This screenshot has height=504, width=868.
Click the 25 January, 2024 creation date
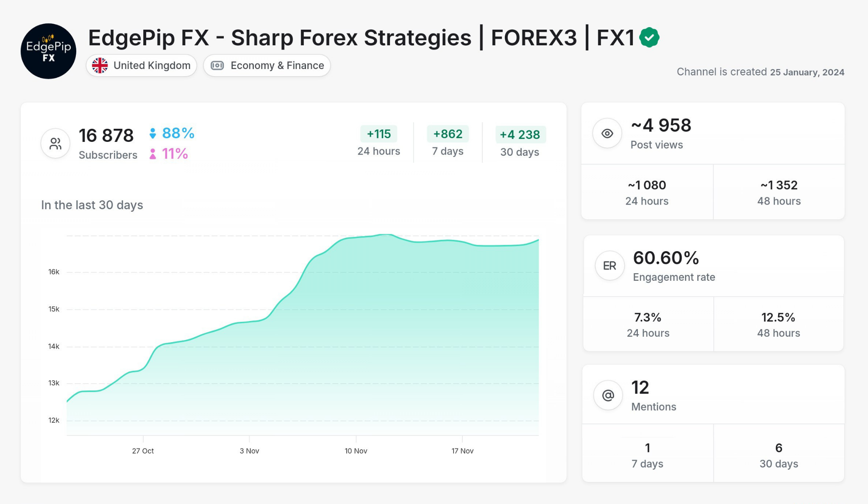pos(807,72)
